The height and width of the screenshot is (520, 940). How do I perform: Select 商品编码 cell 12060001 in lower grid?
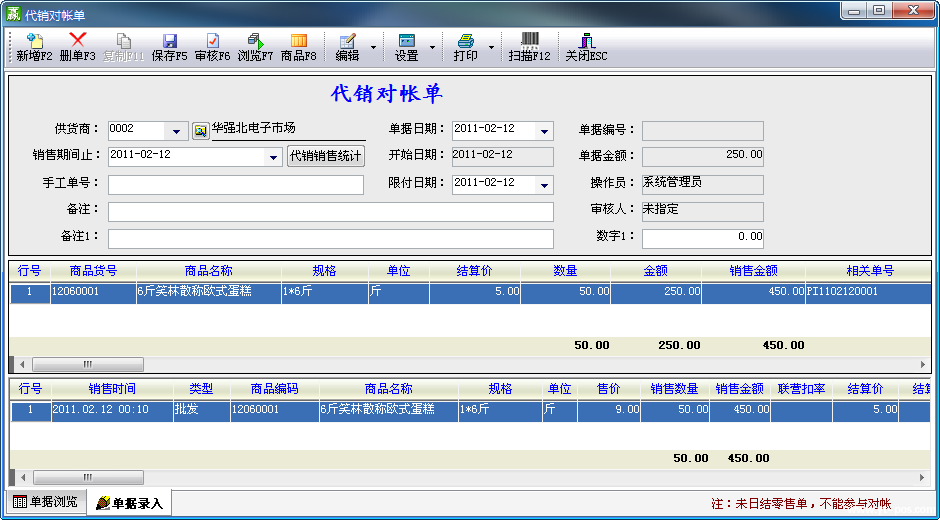point(275,410)
